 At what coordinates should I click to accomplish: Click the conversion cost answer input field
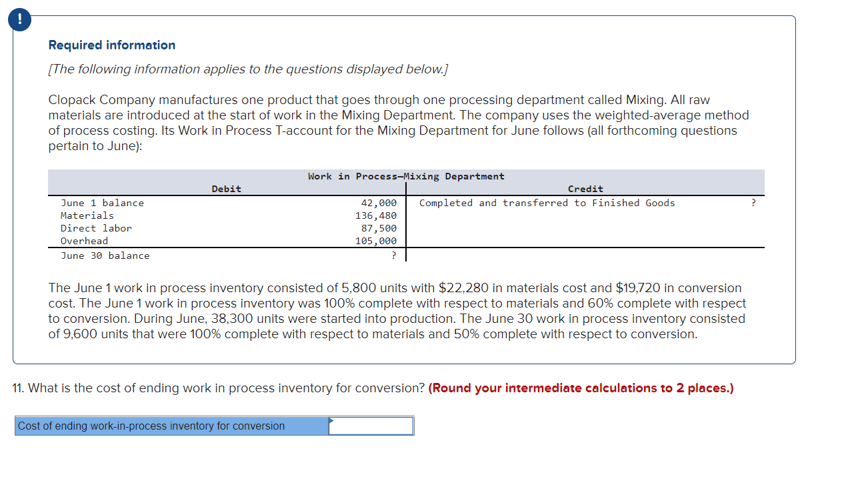371,426
